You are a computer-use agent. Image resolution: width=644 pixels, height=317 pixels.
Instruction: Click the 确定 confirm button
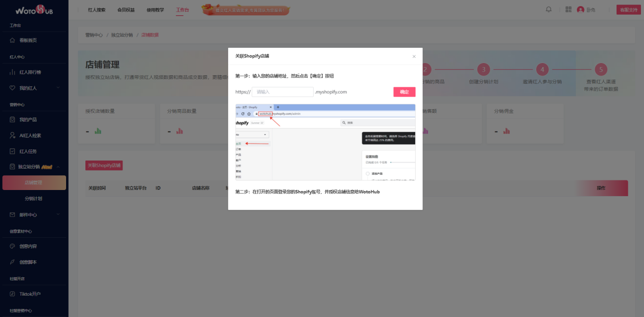coord(404,92)
